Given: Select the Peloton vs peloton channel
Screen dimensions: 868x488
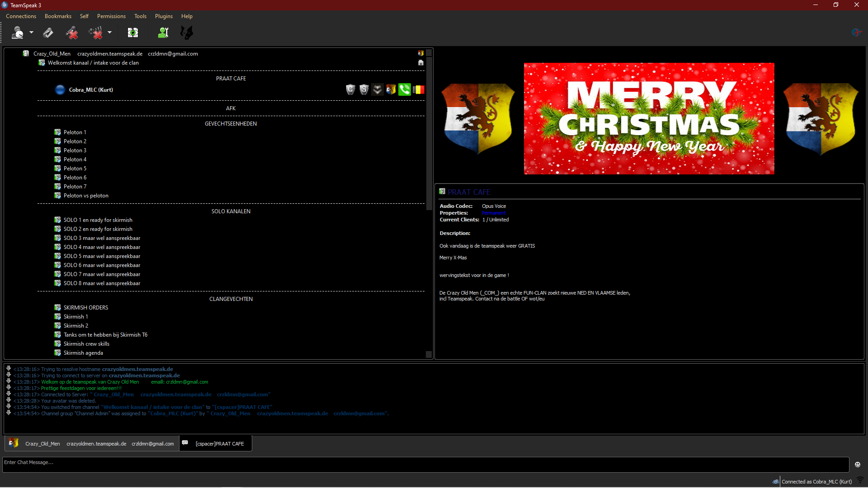Looking at the screenshot, I should 86,196.
